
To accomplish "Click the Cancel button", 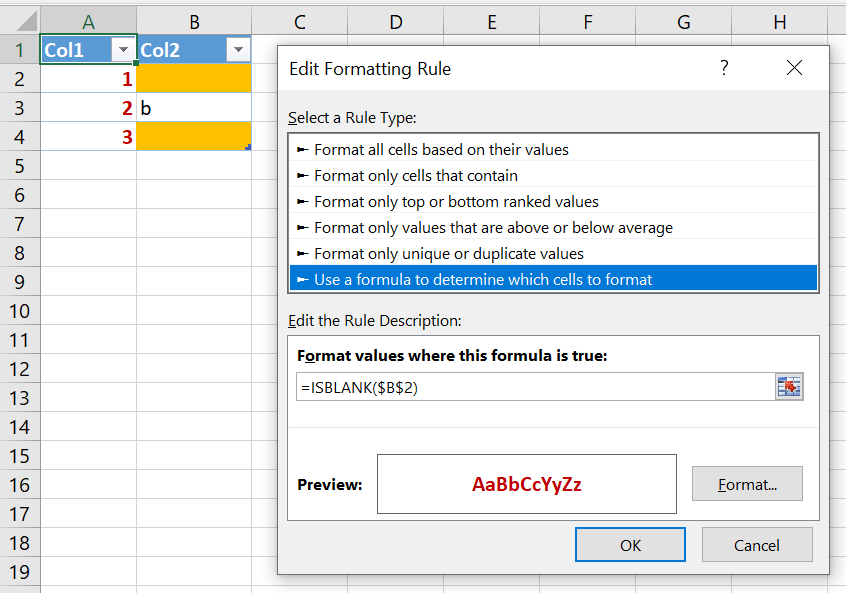I will (x=757, y=544).
